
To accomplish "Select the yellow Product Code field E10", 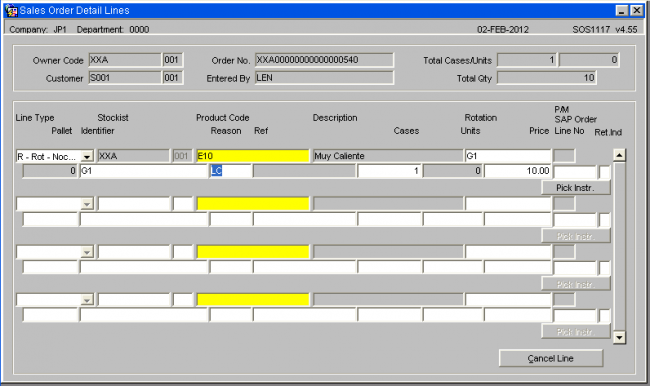I will 253,156.
